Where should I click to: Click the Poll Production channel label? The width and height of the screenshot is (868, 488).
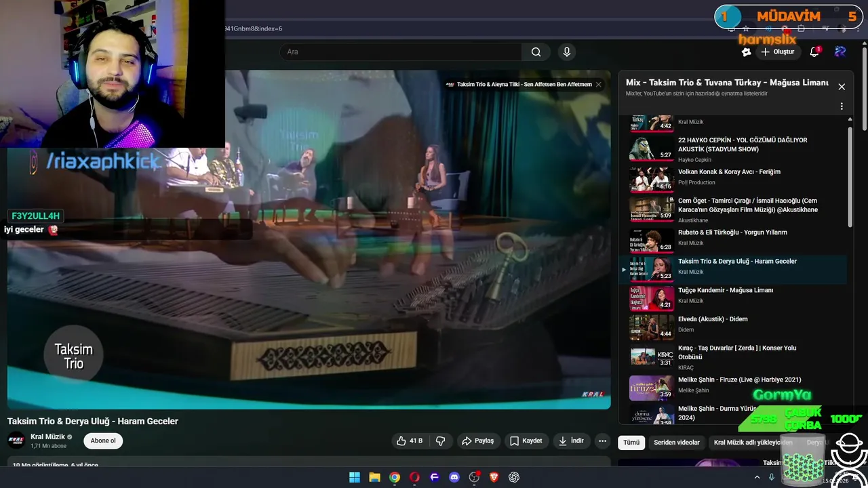coord(696,182)
